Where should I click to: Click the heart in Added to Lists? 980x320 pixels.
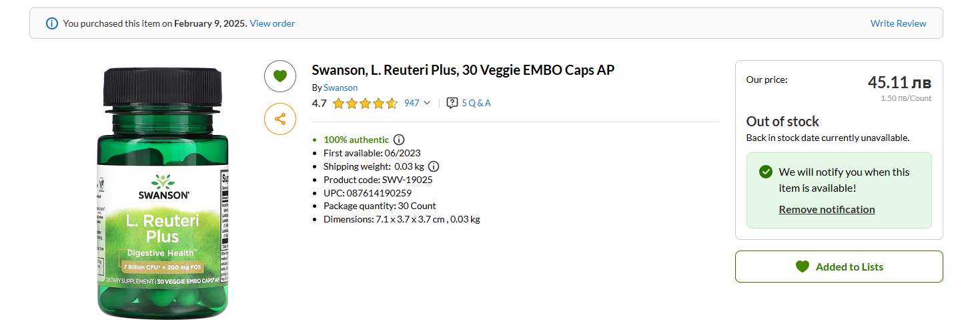click(x=803, y=267)
